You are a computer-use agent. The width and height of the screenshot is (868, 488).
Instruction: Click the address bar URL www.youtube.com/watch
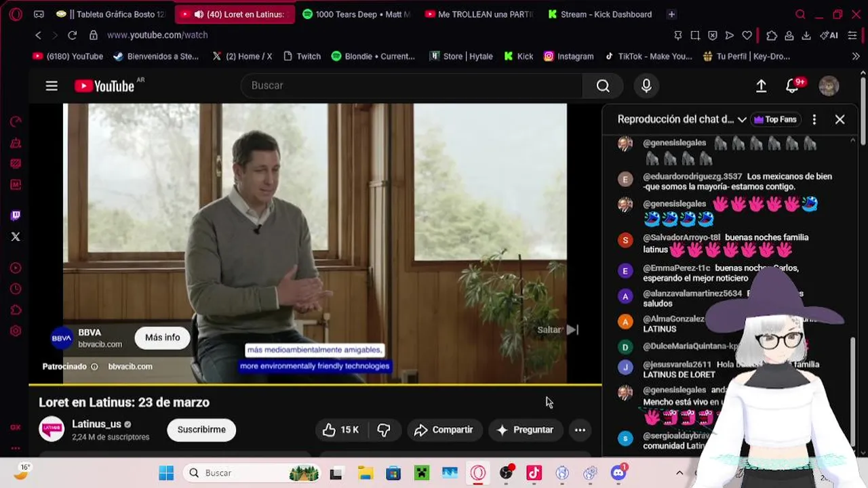click(157, 35)
